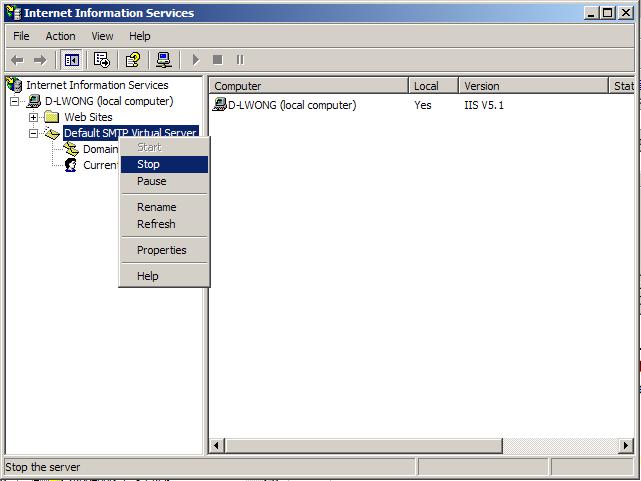641x481 pixels.
Task: Choose Help in the context menu
Action: pyautogui.click(x=164, y=276)
